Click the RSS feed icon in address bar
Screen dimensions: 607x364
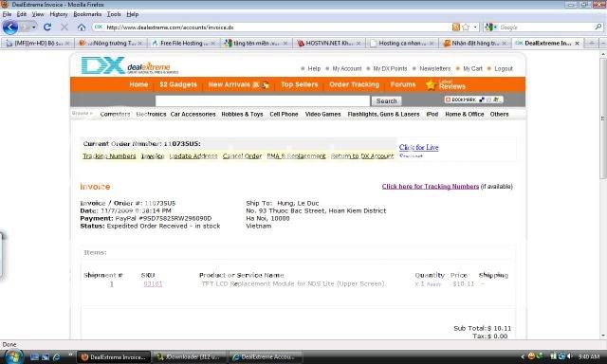(x=456, y=27)
